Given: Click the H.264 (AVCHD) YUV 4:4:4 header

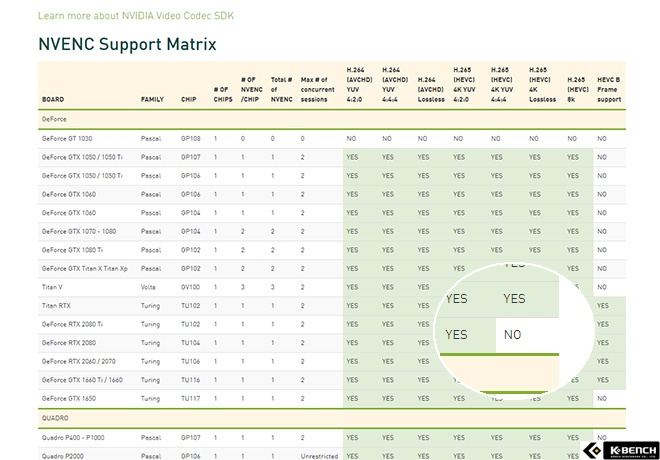Looking at the screenshot, I should click(x=395, y=85).
